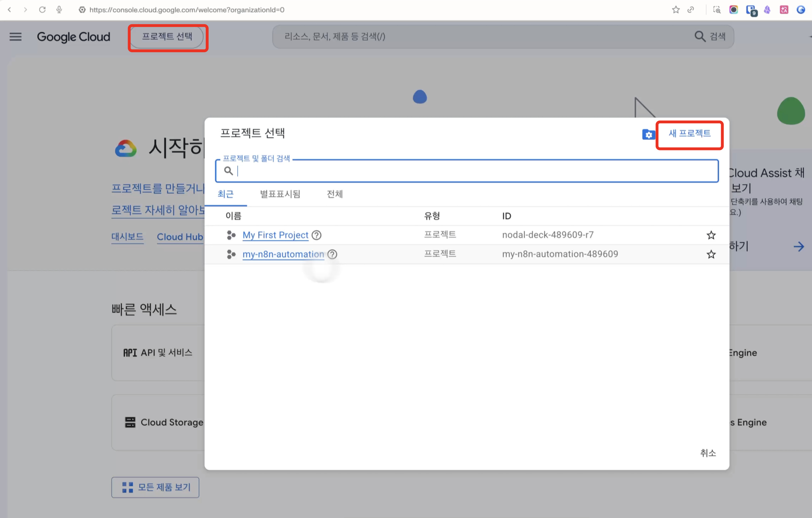Open the hamburger navigation menu

15,37
